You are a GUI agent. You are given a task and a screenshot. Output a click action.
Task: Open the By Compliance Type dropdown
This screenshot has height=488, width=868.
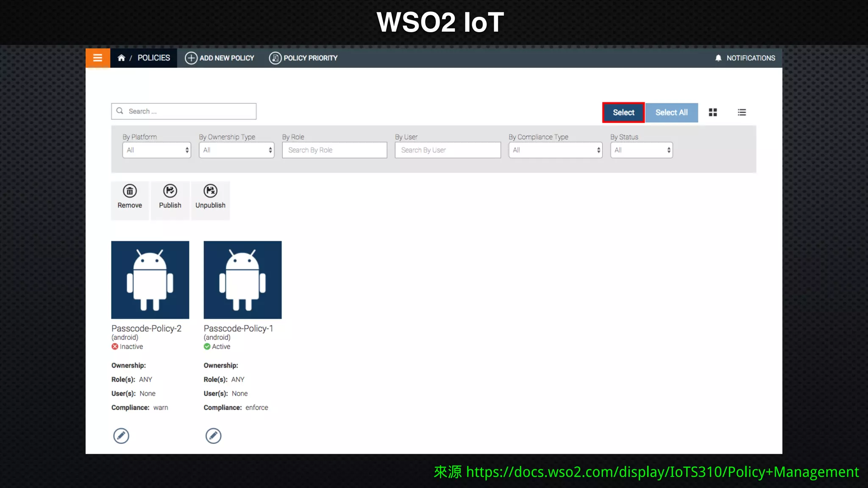coord(555,150)
